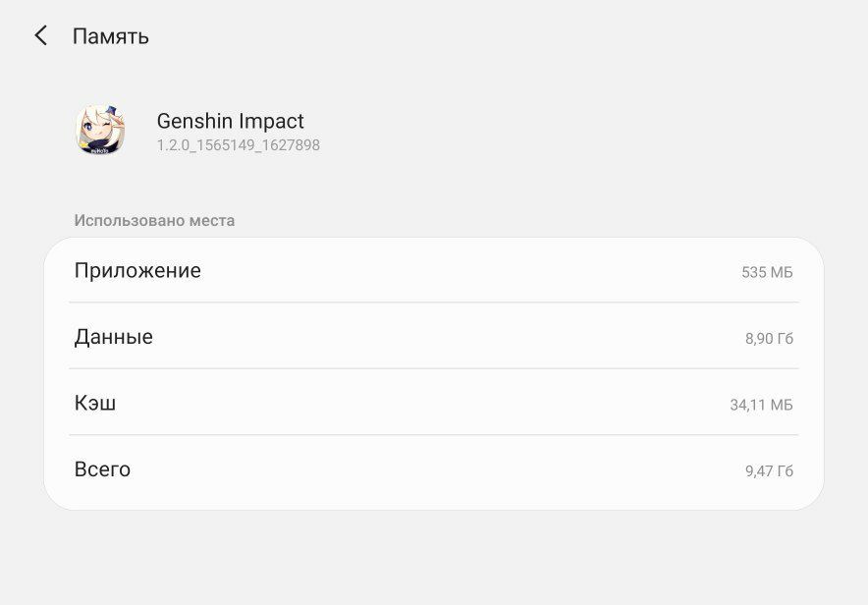
Task: Click the Использовано места section header
Action: [x=154, y=220]
